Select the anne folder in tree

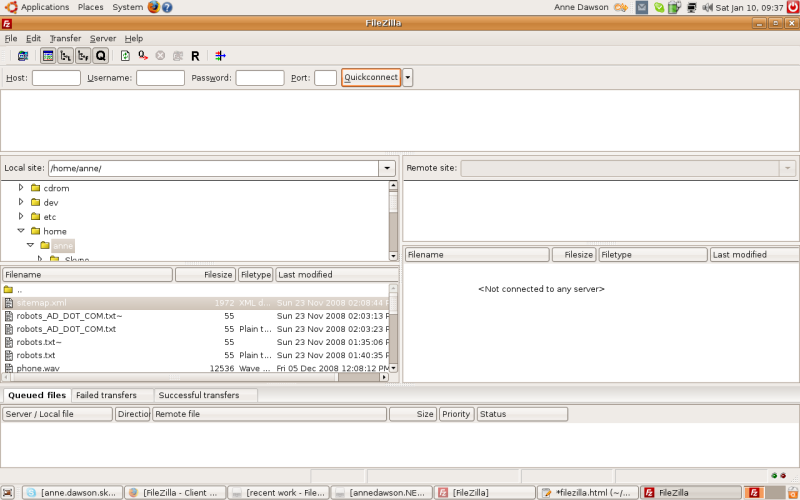tap(63, 246)
